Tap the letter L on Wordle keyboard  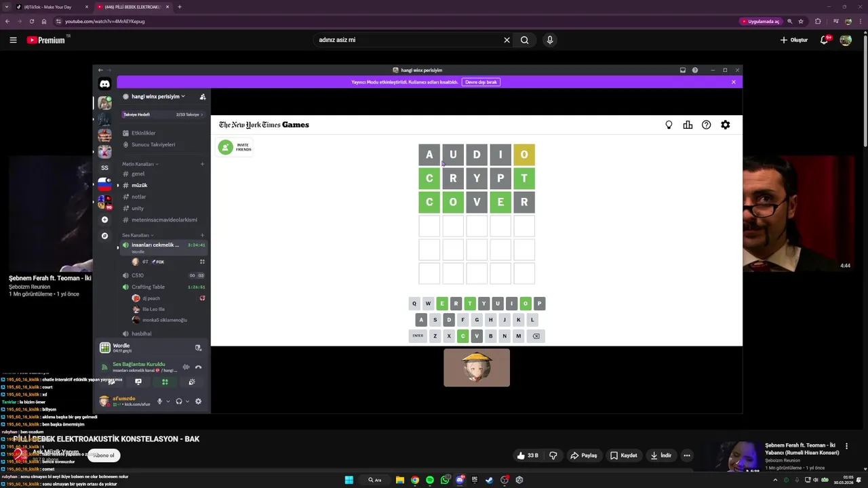point(532,320)
